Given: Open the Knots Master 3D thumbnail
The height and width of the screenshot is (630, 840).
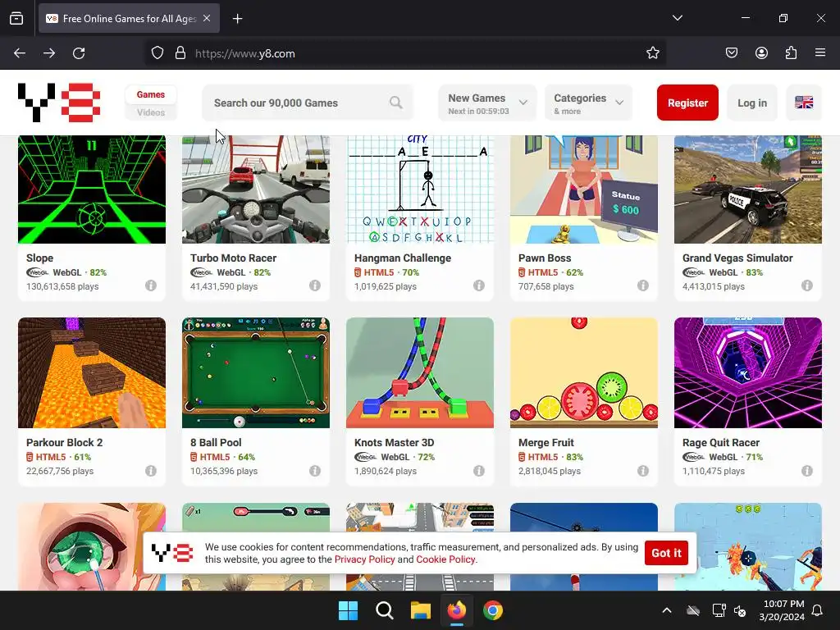Looking at the screenshot, I should click(x=420, y=373).
